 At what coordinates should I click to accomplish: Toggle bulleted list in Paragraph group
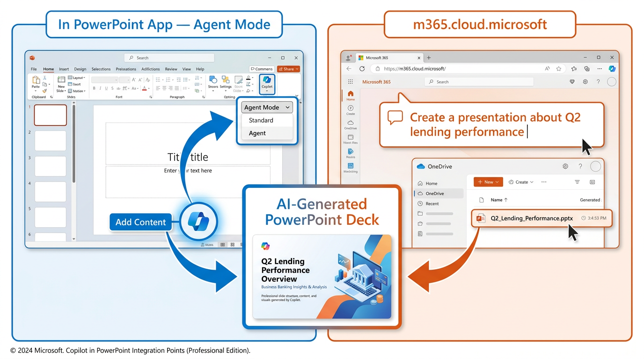158,80
